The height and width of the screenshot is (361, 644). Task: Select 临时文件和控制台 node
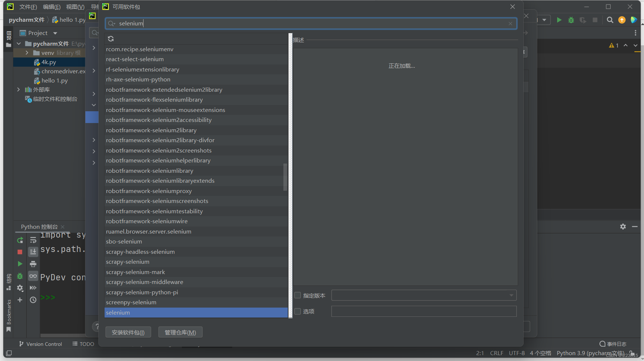[x=51, y=99]
